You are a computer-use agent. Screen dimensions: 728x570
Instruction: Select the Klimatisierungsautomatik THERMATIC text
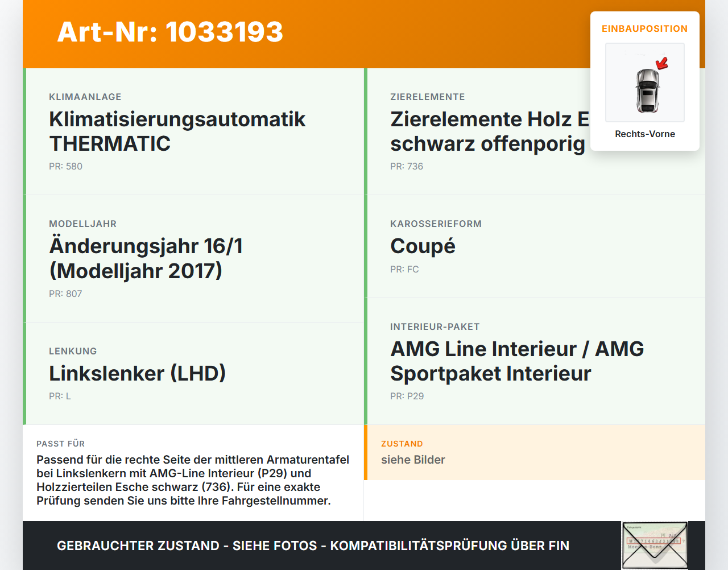pos(177,131)
